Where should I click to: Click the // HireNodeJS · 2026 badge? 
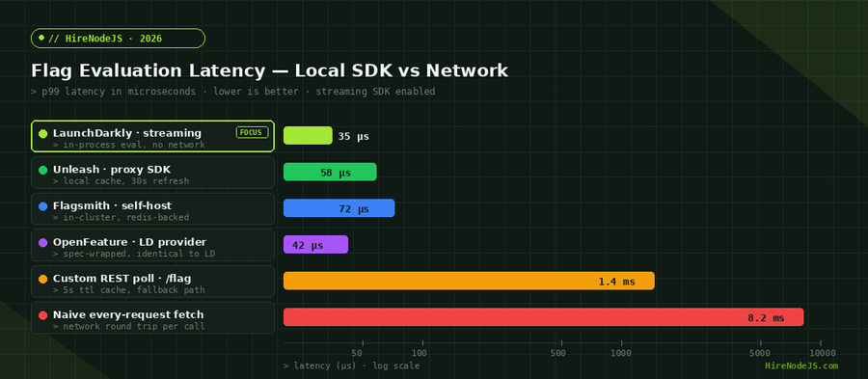click(x=118, y=39)
